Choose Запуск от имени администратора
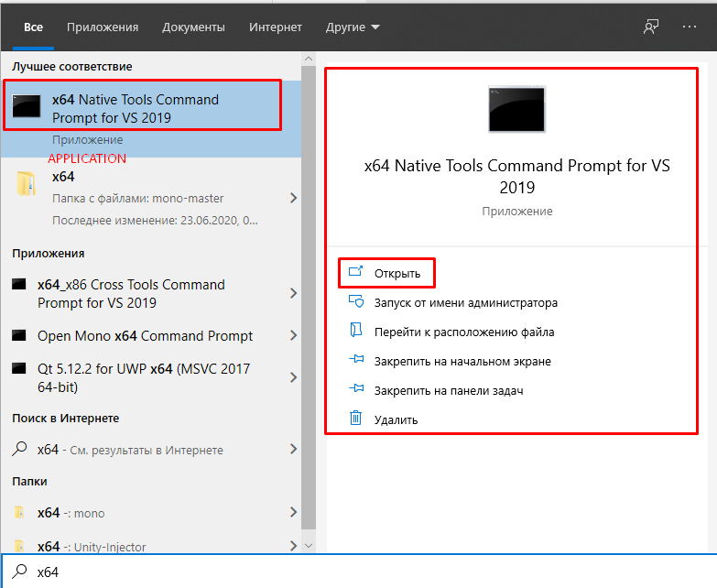Viewport: 717px width, 588px height. pos(466,302)
